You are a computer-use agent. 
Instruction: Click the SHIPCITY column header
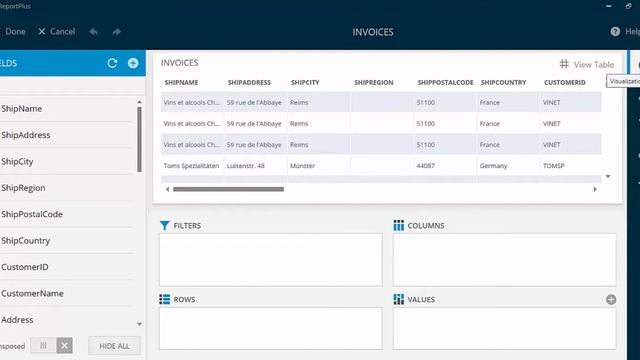tap(305, 82)
